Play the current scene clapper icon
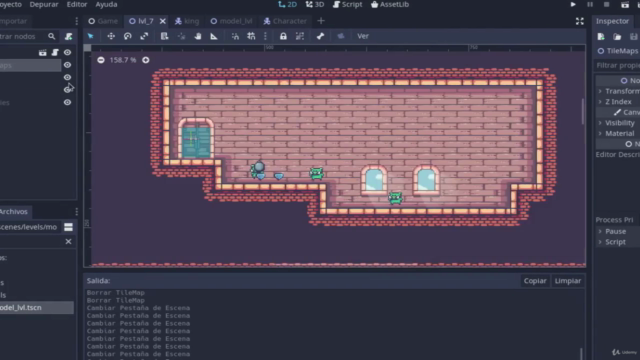 click(x=625, y=4)
